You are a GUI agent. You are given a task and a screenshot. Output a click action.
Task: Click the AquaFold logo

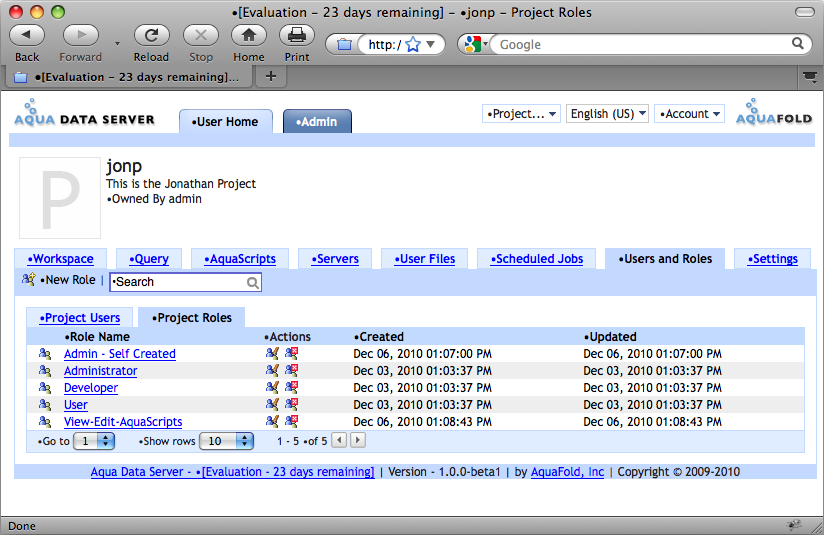[774, 112]
